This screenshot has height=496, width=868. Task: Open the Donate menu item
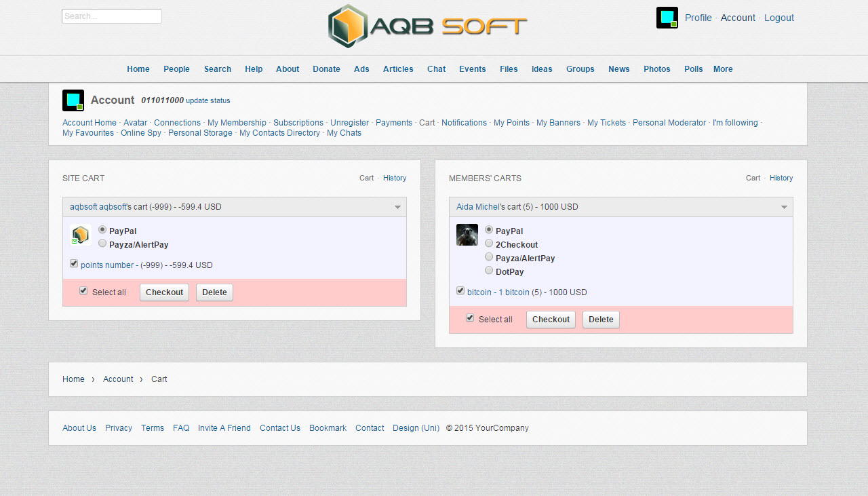coord(326,69)
